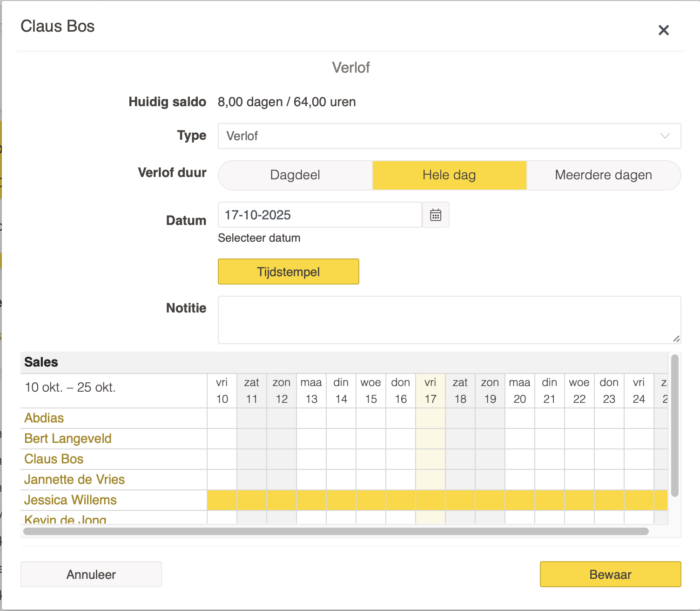Image resolution: width=700 pixels, height=611 pixels.
Task: Open Jannette de Vries employee link
Action: pos(74,480)
